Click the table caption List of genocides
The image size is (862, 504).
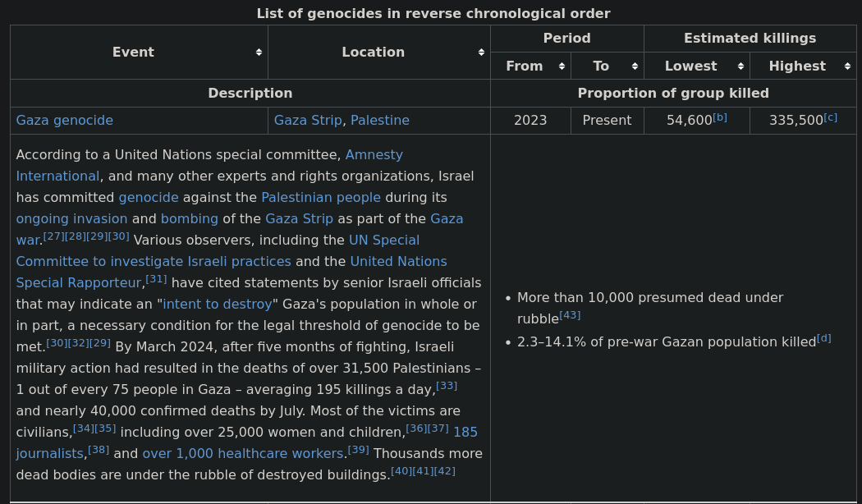click(x=433, y=14)
